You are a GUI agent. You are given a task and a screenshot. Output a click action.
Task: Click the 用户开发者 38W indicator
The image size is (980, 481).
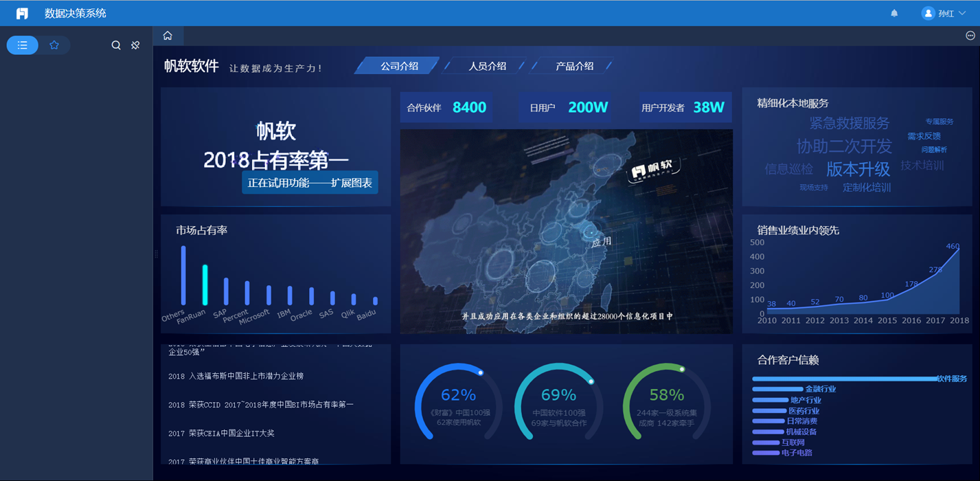[684, 107]
